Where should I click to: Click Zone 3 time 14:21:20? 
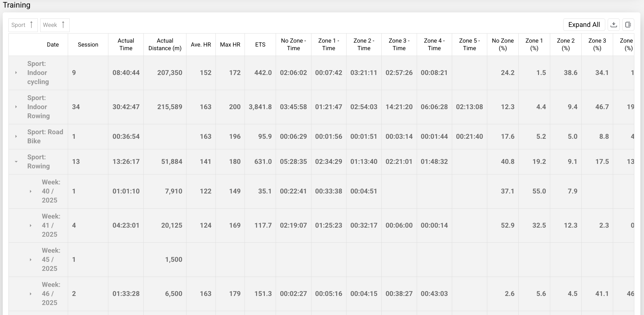pyautogui.click(x=399, y=107)
